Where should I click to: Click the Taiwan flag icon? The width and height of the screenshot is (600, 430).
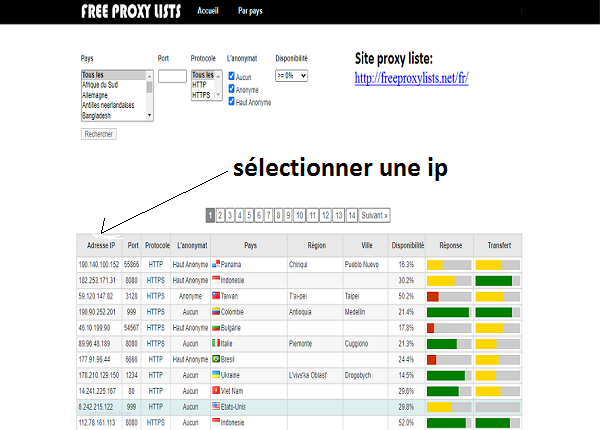[216, 295]
